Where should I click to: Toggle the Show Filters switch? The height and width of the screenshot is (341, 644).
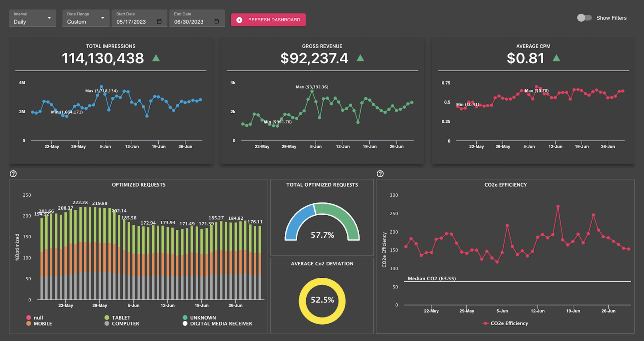584,18
